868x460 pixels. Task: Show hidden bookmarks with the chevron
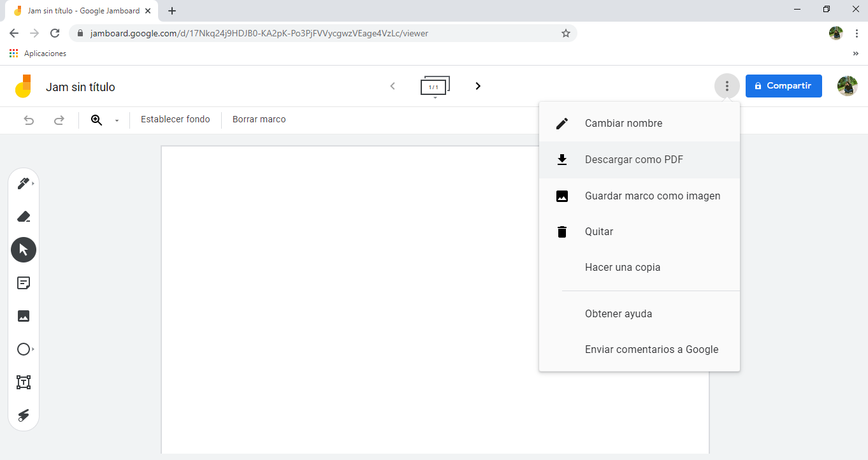856,54
